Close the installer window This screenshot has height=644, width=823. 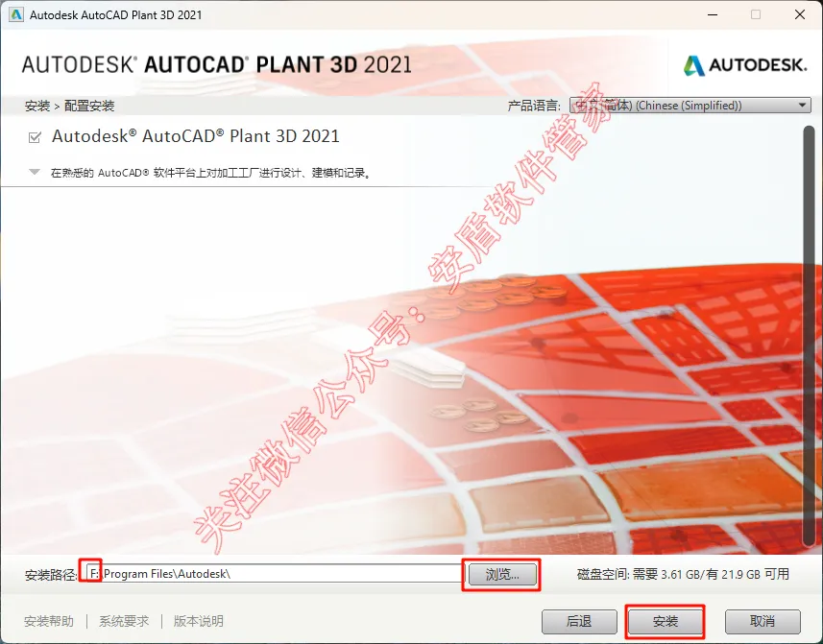(x=799, y=14)
